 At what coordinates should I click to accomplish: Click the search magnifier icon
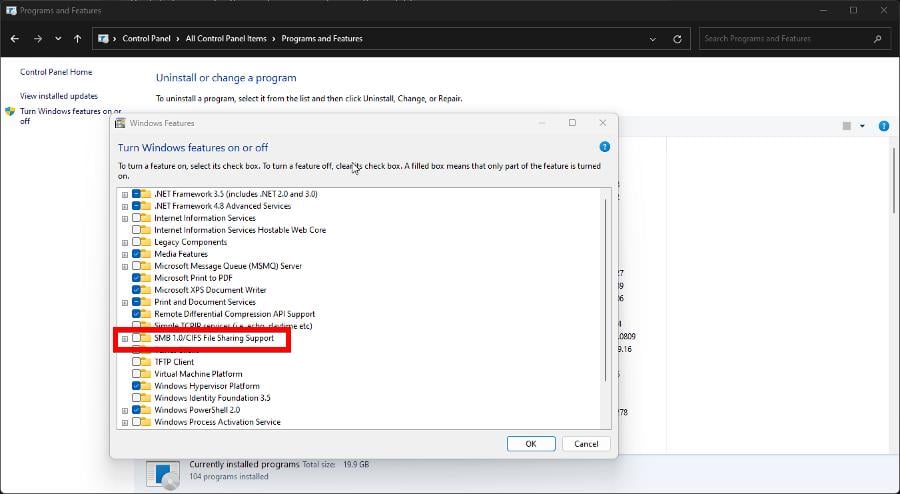point(877,38)
